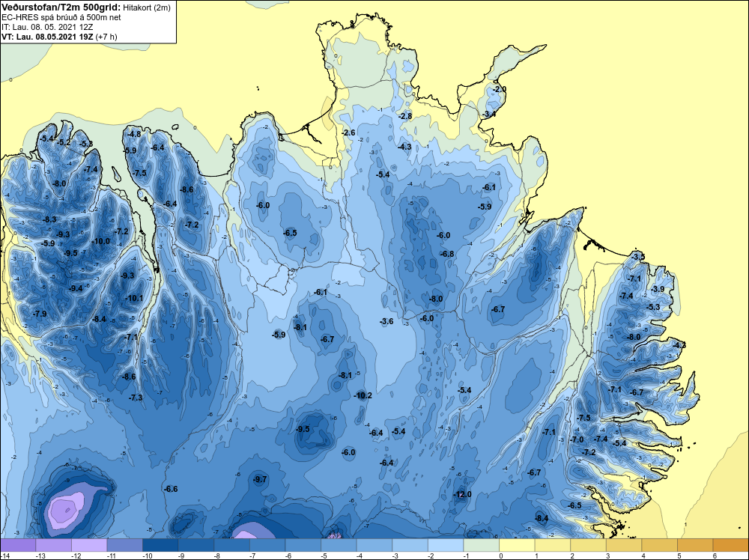Select the initial time line 'IT: Lau. 08. 05. 2021 12Z'

pyautogui.click(x=47, y=27)
